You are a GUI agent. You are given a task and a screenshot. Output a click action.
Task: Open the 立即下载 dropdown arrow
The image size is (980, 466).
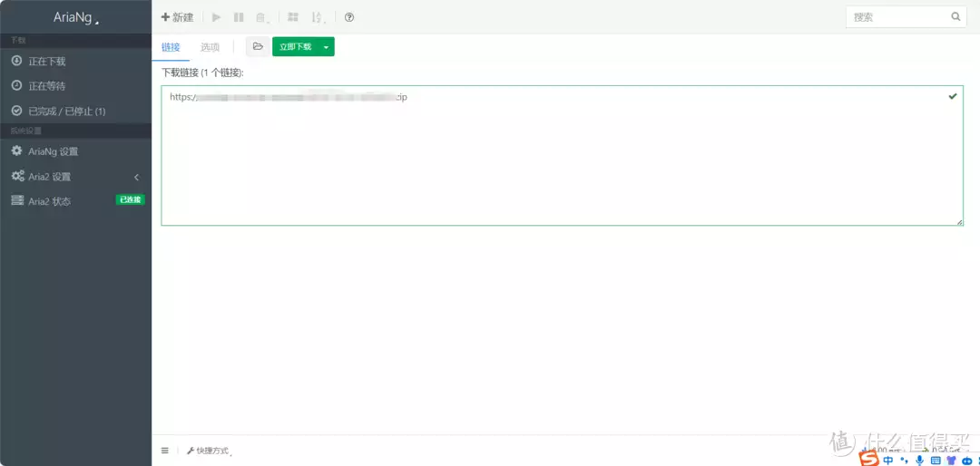tap(326, 47)
